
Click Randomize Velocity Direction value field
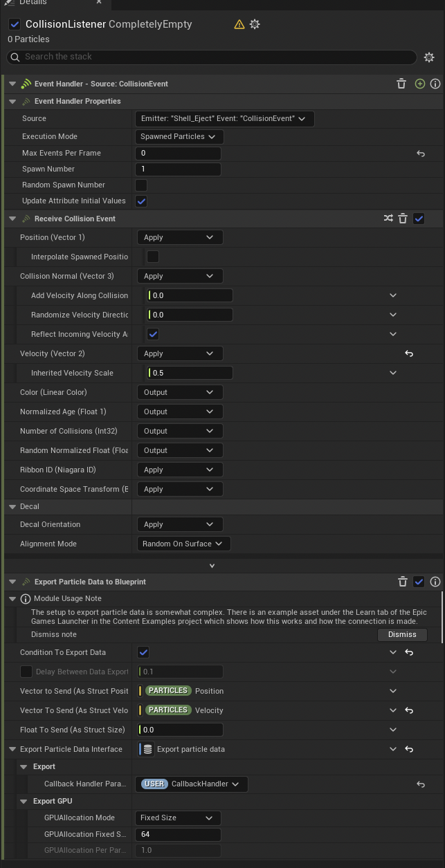[190, 315]
